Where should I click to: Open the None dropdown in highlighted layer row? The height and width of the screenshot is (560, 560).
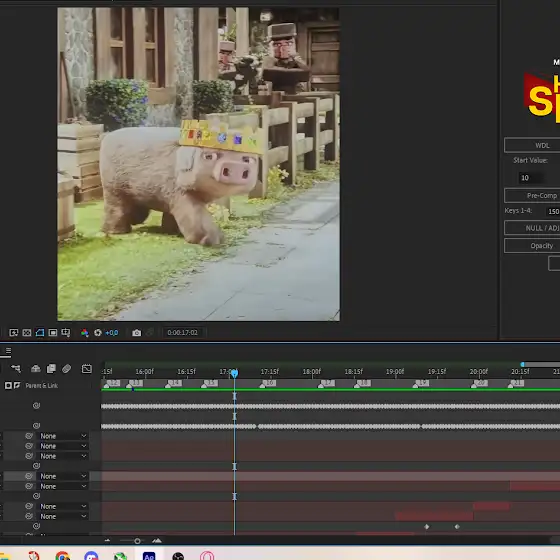coord(63,476)
